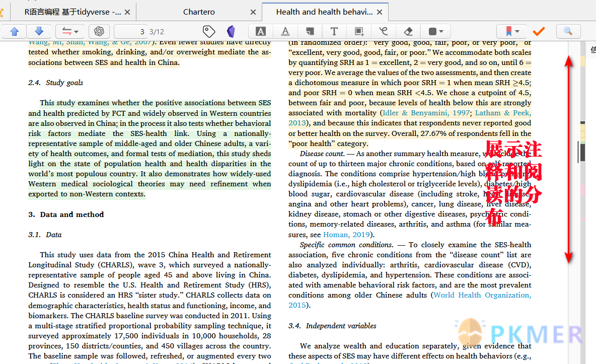
Task: Switch to the Chartero tab
Action: coord(199,12)
